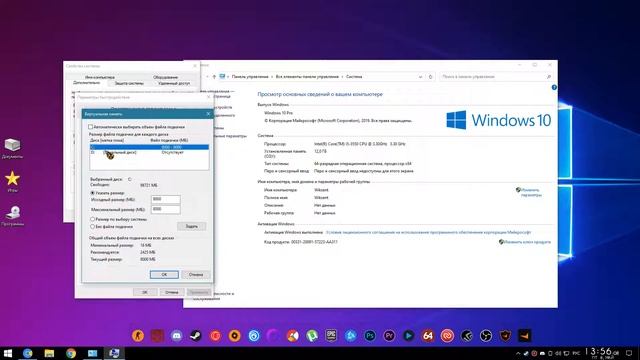The width and height of the screenshot is (640, 360).
Task: Select drive D: row in the list
Action: (149, 152)
